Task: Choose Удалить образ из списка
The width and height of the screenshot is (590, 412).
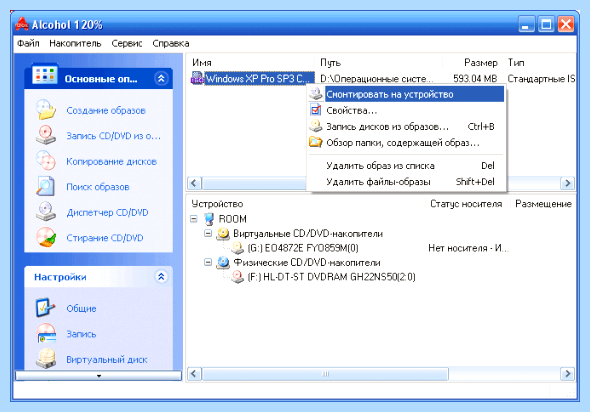Action: pyautogui.click(x=406, y=166)
